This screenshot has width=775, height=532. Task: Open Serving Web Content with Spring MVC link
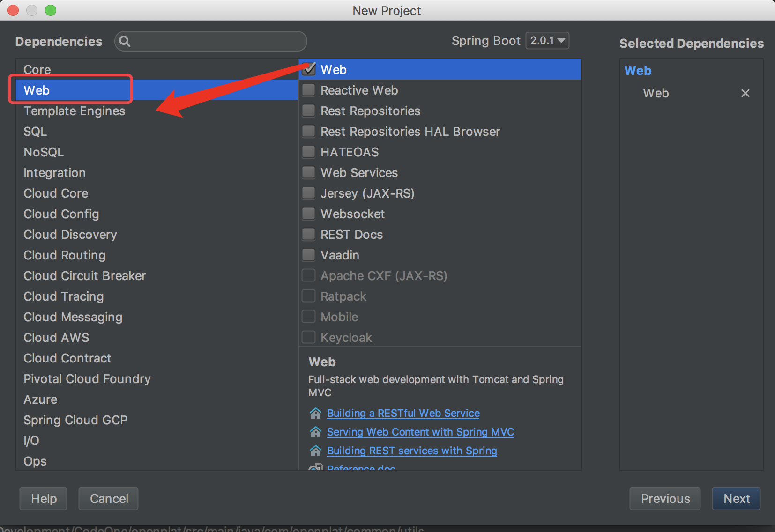(420, 432)
